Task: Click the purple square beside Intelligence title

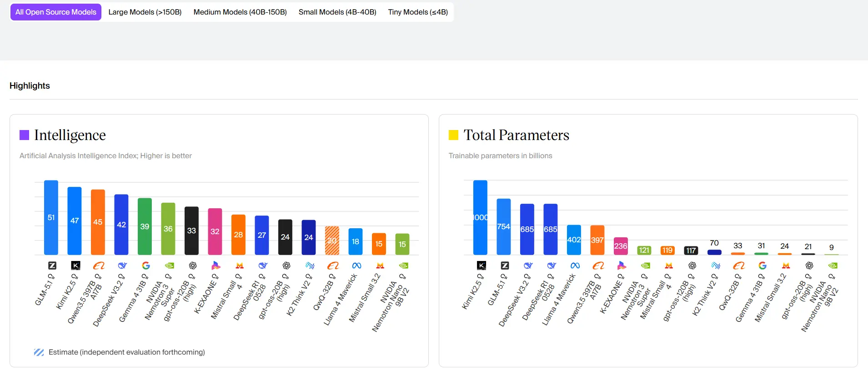Action: pyautogui.click(x=24, y=135)
